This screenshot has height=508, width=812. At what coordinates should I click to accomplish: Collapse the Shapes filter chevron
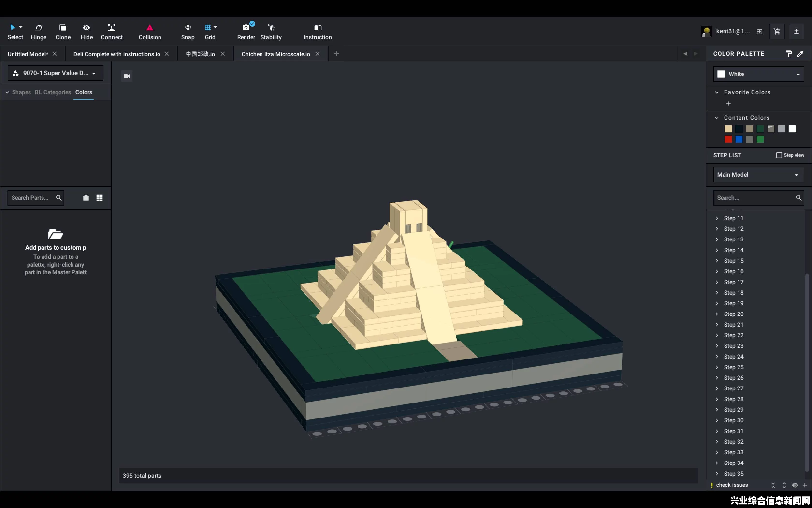click(x=7, y=92)
